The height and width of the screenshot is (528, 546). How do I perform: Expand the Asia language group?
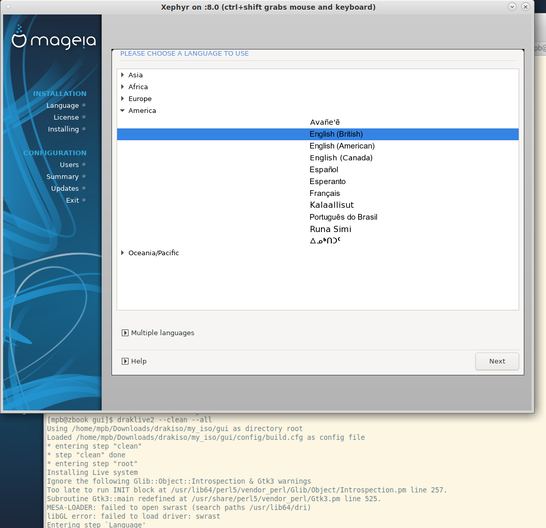coord(122,75)
